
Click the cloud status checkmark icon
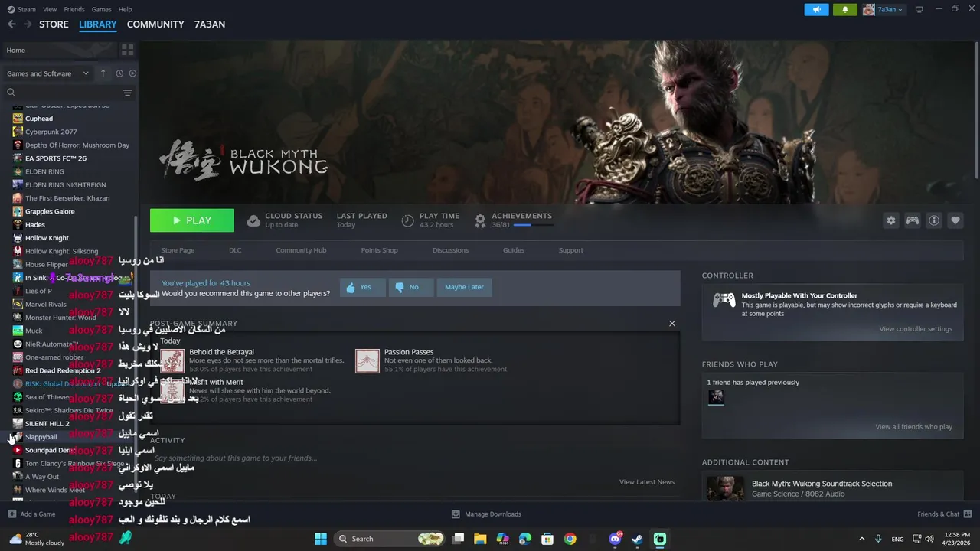[253, 220]
